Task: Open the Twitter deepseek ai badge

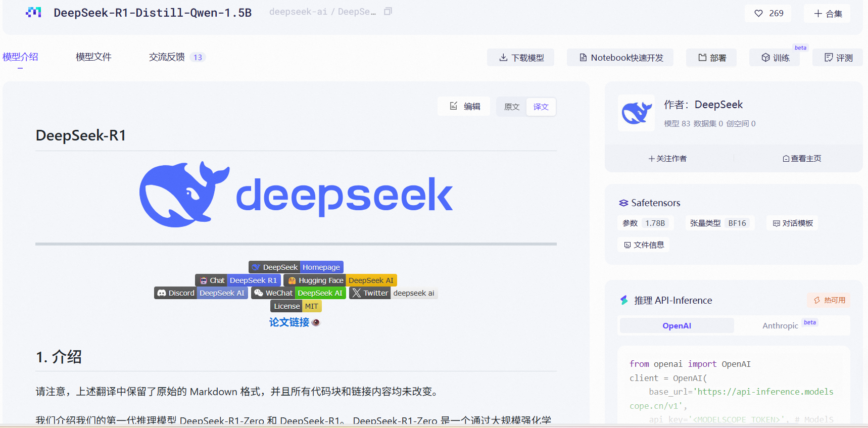Action: point(394,293)
